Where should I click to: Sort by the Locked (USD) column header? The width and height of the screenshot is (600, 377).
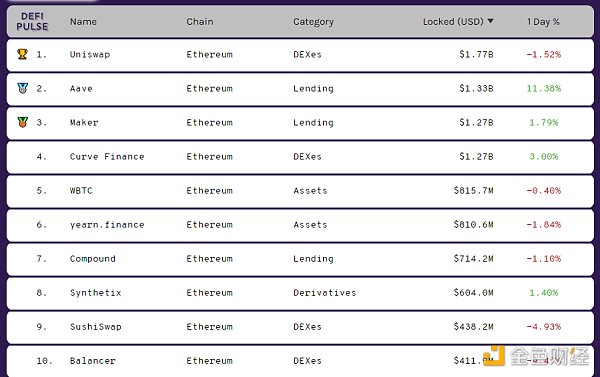[453, 21]
